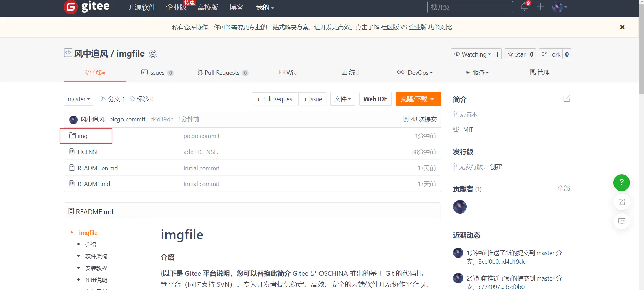Viewport: 644px width, 290px height.
Task: Click the img folder icon
Action: click(x=72, y=136)
